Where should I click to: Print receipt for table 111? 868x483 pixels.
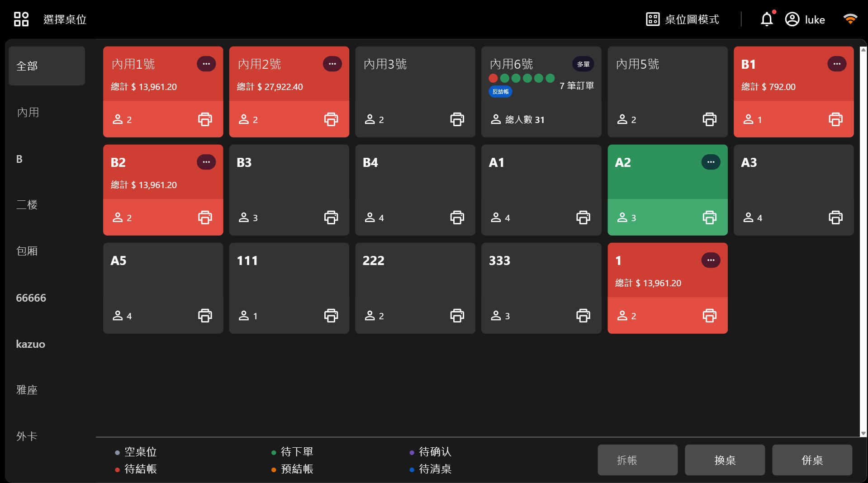331,316
